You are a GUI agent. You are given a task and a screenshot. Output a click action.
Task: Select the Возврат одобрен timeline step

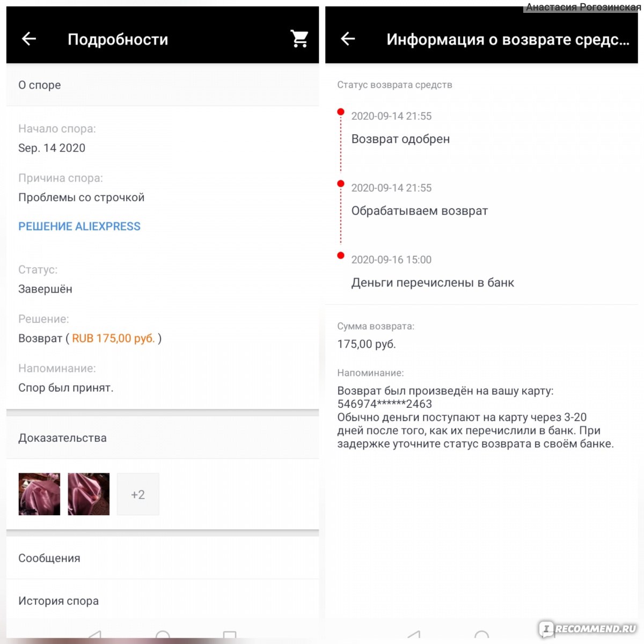coord(400,139)
